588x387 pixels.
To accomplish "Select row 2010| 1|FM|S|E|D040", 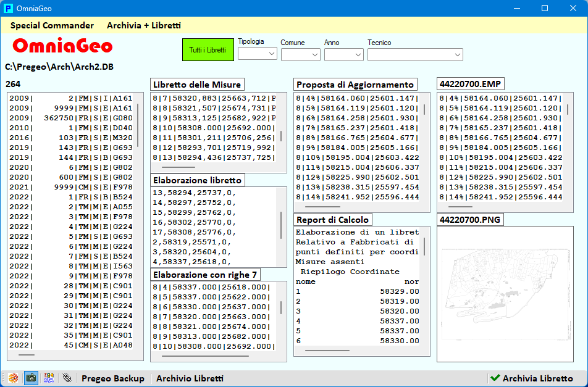I will tap(71, 128).
